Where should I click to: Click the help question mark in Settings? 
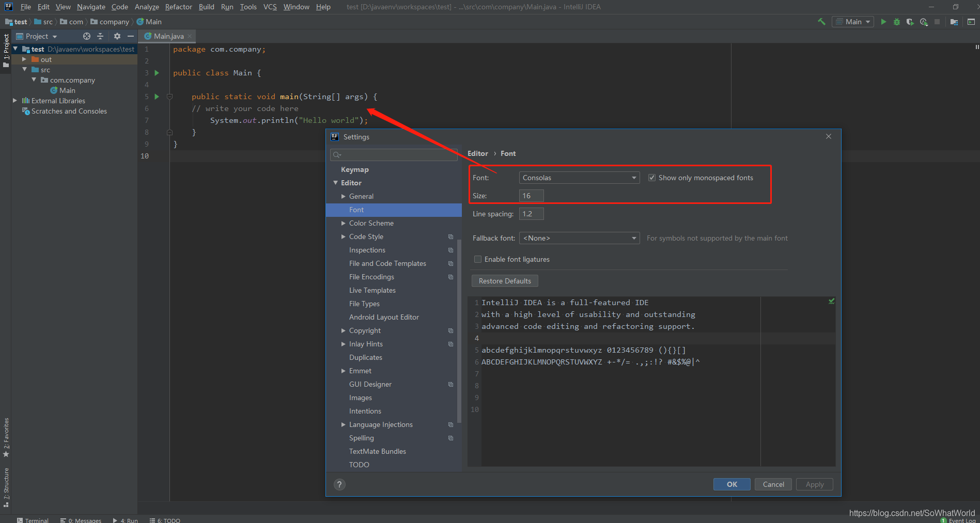point(339,484)
